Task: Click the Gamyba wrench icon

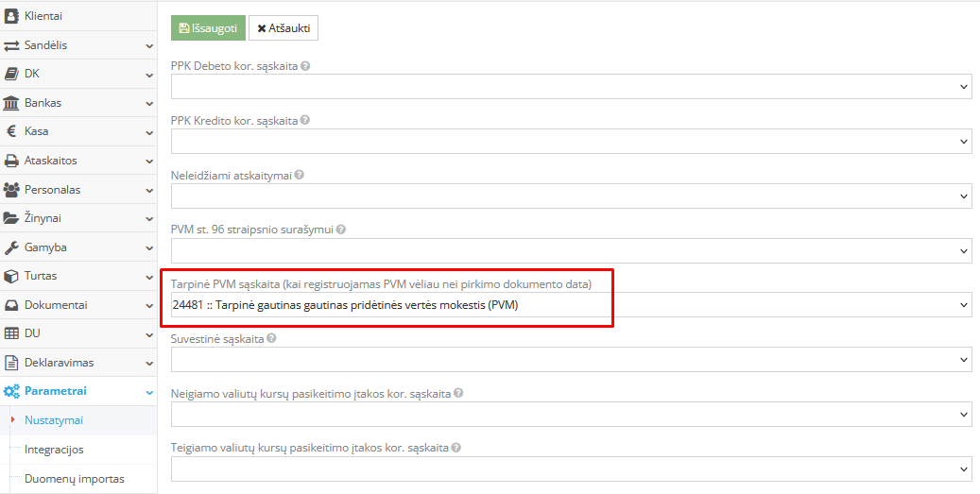Action: pos(12,247)
